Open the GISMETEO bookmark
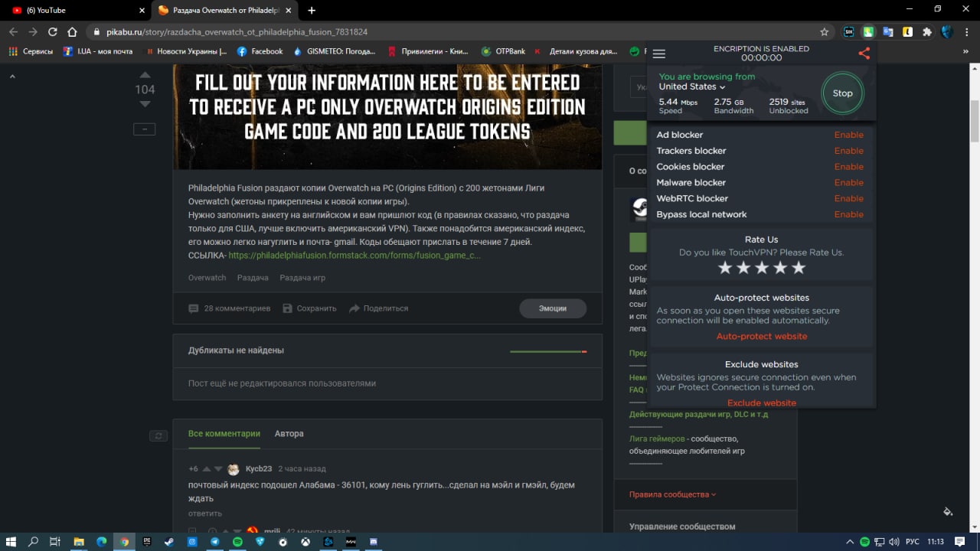This screenshot has width=980, height=551. 334,51
